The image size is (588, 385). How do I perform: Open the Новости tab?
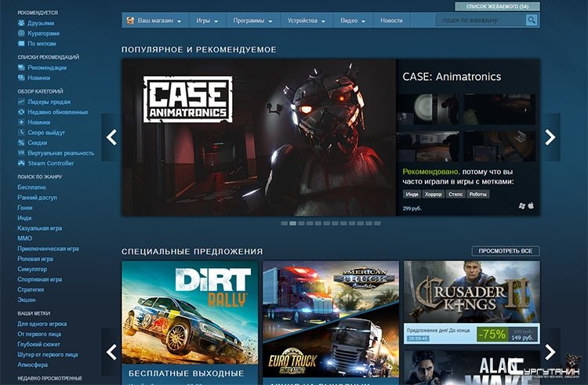click(391, 20)
